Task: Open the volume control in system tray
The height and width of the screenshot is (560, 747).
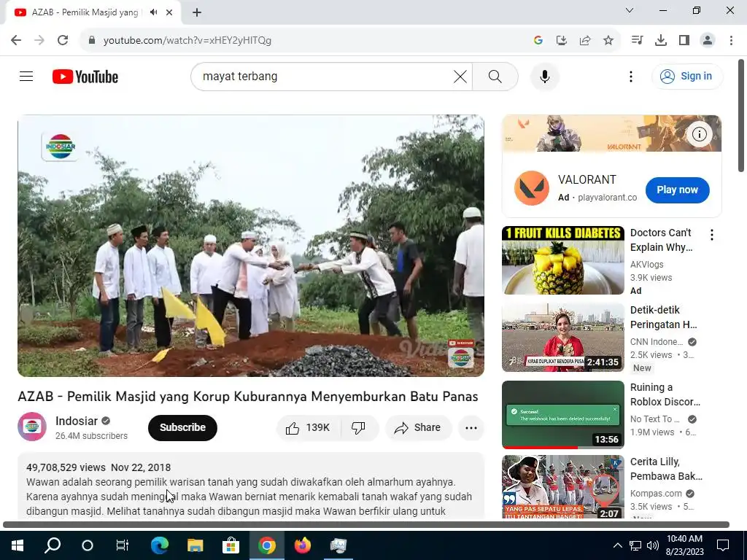Action: [x=653, y=545]
